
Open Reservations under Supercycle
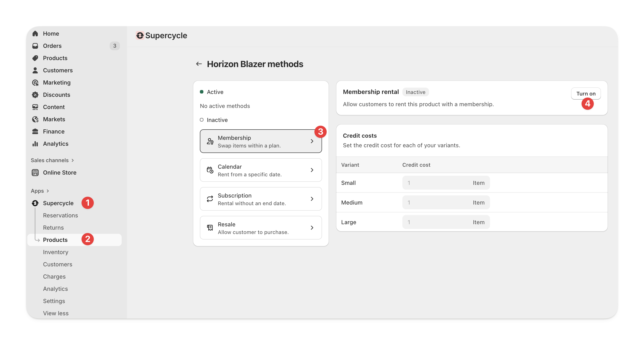click(60, 215)
